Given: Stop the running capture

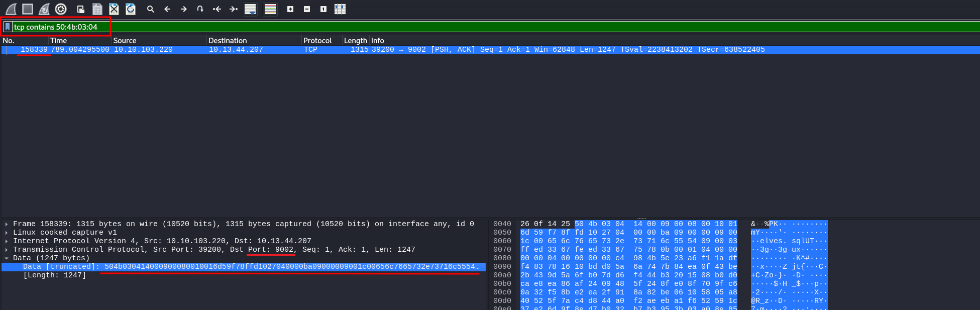Looking at the screenshot, I should pyautogui.click(x=28, y=9).
